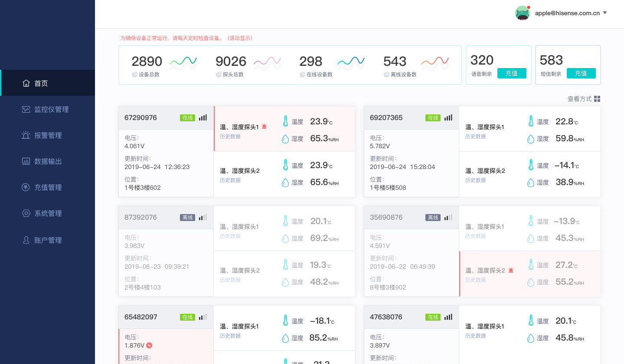Click the 系统管理 gear icon
Image resolution: width=624 pixels, height=364 pixels.
[x=25, y=213]
